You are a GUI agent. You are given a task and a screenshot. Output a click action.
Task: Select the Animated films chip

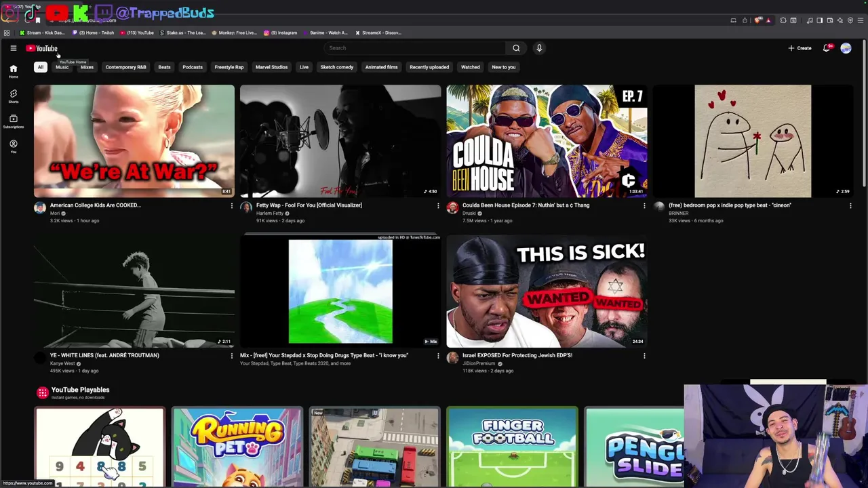pos(381,67)
